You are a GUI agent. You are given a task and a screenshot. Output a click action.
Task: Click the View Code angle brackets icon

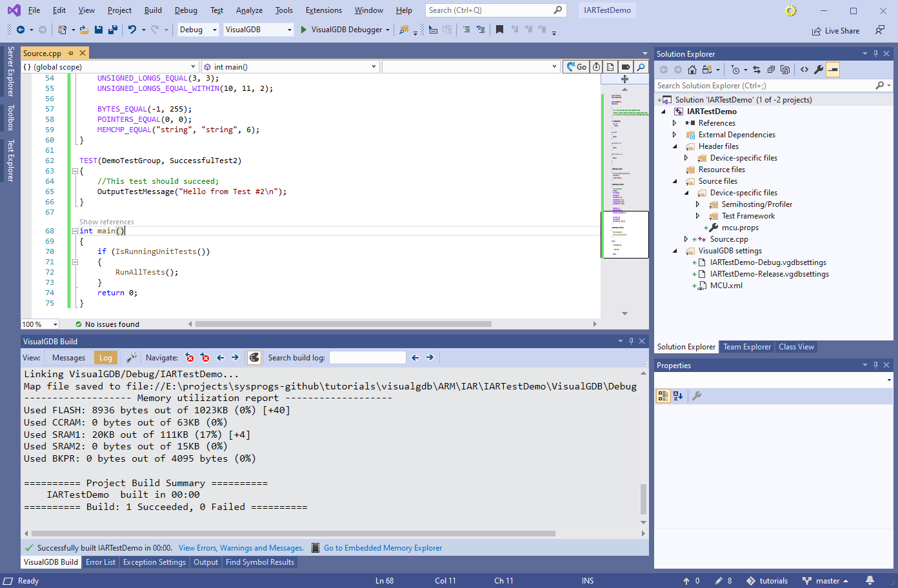click(804, 70)
